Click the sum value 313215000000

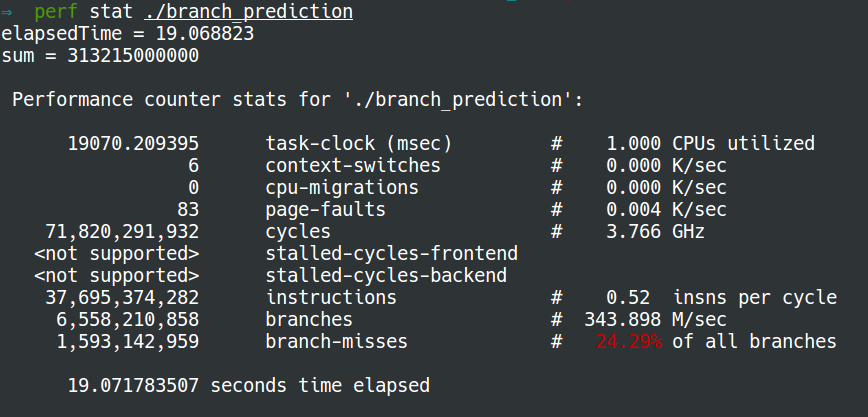coord(133,56)
